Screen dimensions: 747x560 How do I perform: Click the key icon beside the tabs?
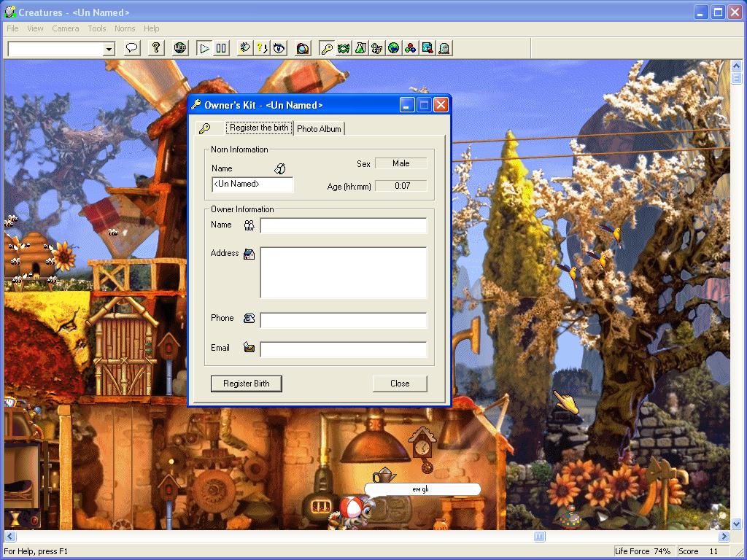pos(205,128)
